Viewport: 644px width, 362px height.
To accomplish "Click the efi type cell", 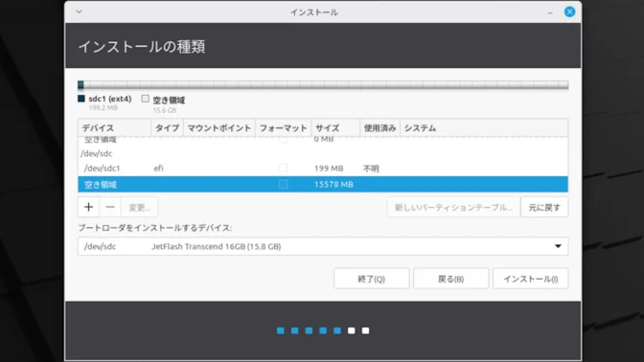I will point(158,169).
